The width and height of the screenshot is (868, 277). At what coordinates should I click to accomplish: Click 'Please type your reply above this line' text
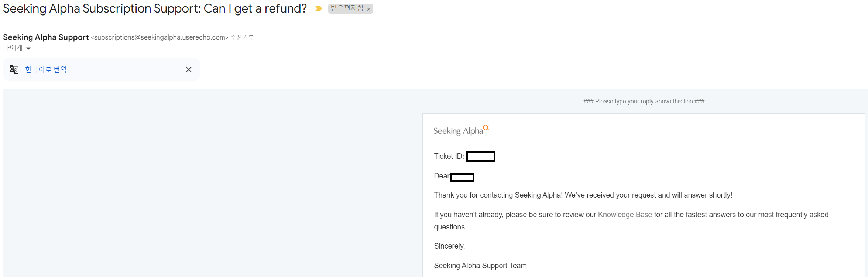click(644, 101)
